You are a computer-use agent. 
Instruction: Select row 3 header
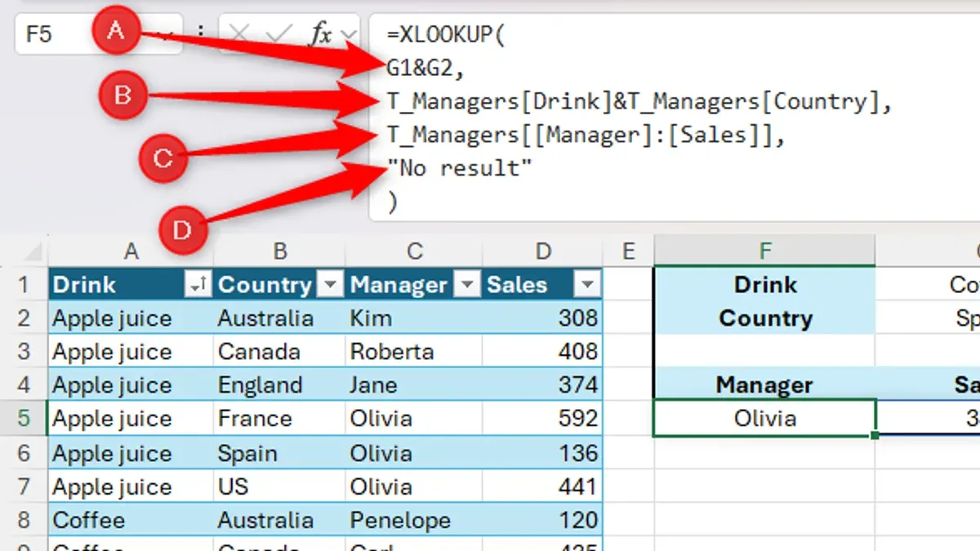pos(24,352)
